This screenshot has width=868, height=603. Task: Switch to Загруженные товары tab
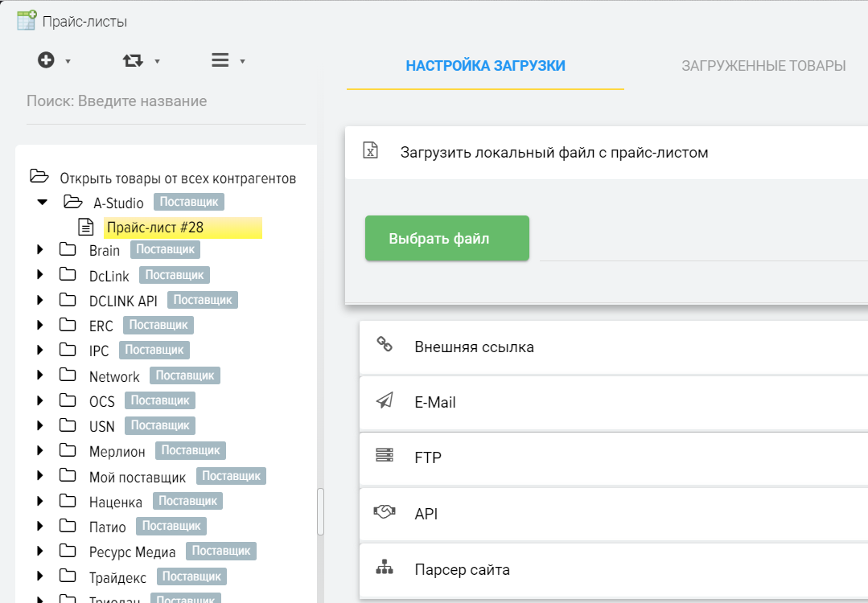pyautogui.click(x=763, y=66)
